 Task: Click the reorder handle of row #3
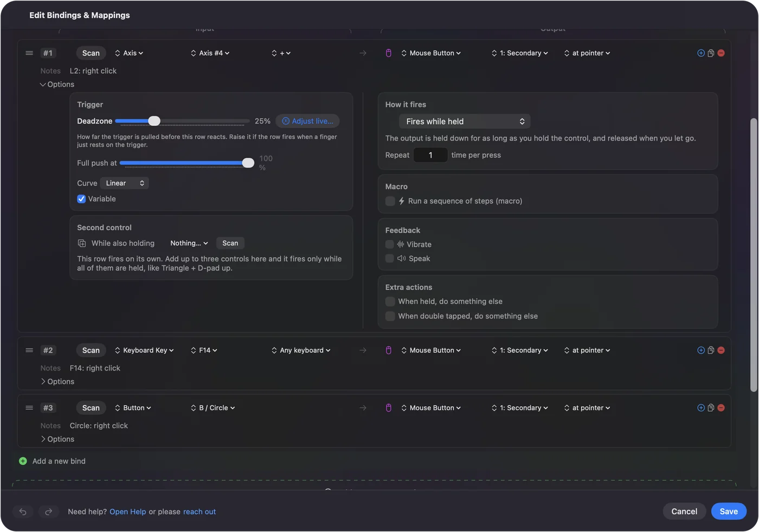pyautogui.click(x=29, y=408)
